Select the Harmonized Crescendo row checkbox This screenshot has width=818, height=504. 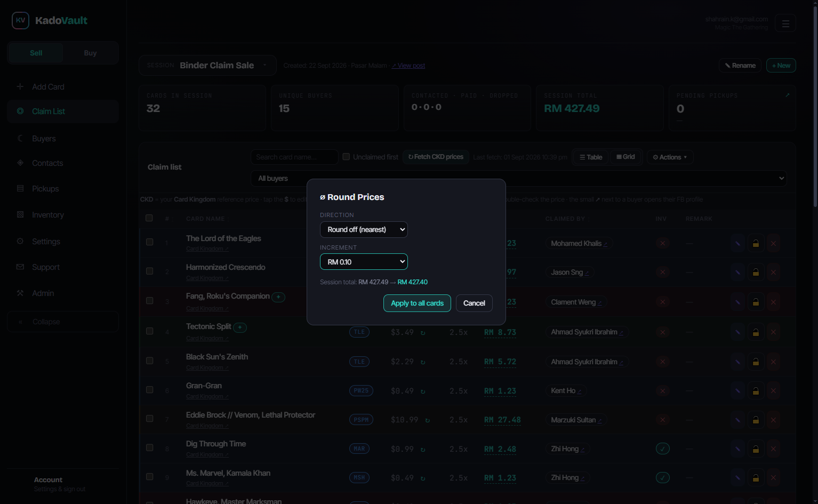click(150, 271)
